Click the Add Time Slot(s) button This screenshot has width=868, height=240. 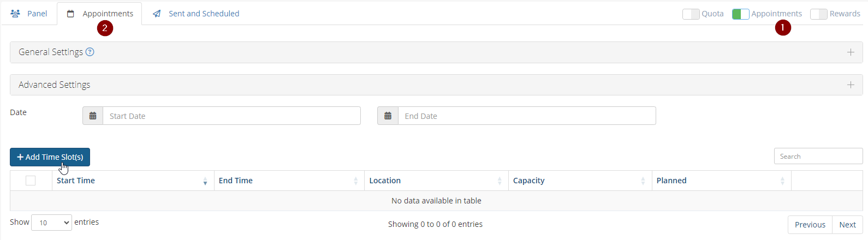(50, 157)
